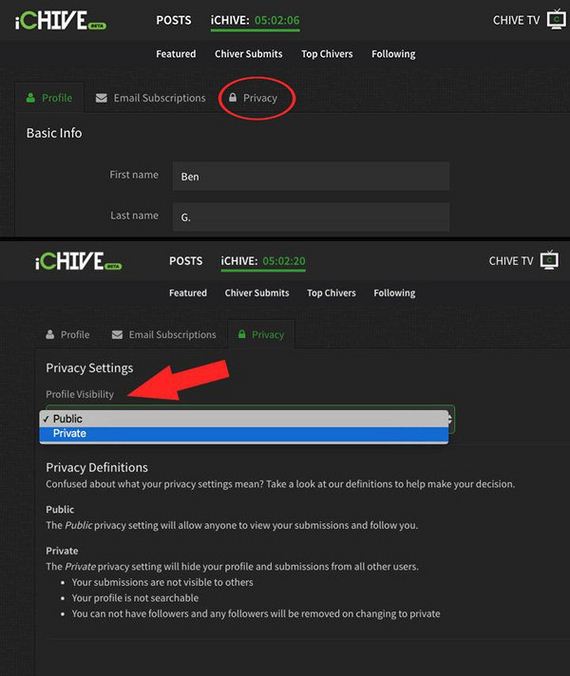
Task: Select iCHIVE 05:02:06 timer link
Action: 255,21
